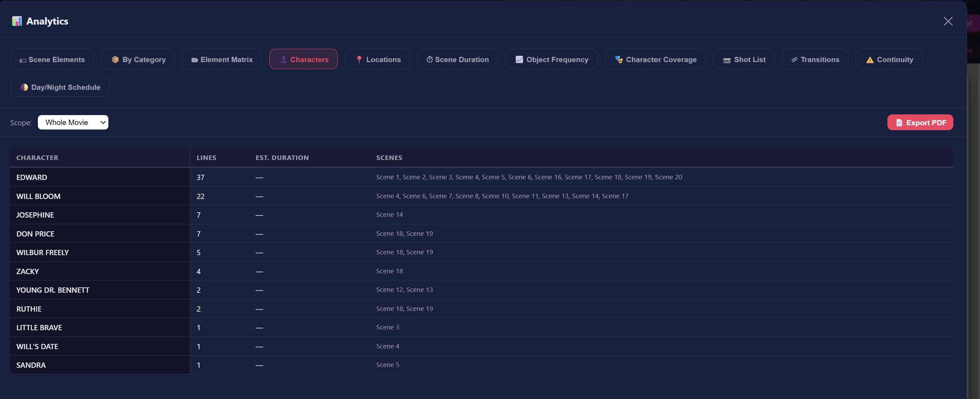Click WILL BLOOM's line count 22
The image size is (980, 399).
click(x=201, y=197)
